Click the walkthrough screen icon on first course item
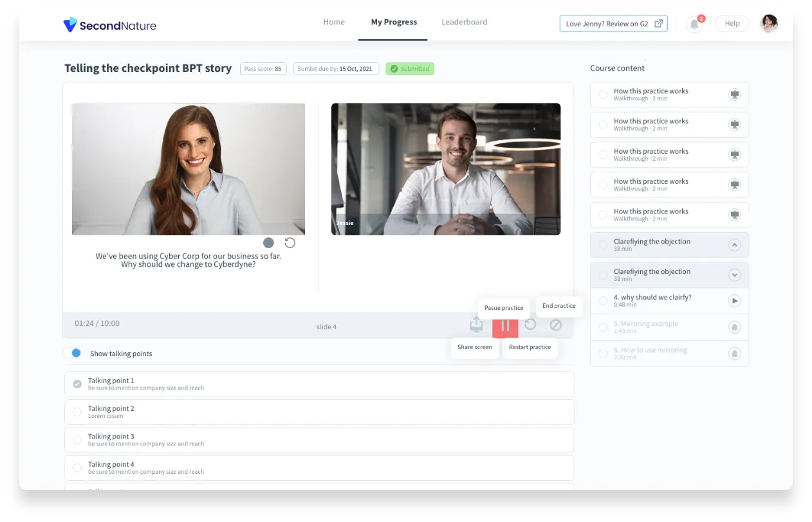812x522 pixels. coord(735,94)
